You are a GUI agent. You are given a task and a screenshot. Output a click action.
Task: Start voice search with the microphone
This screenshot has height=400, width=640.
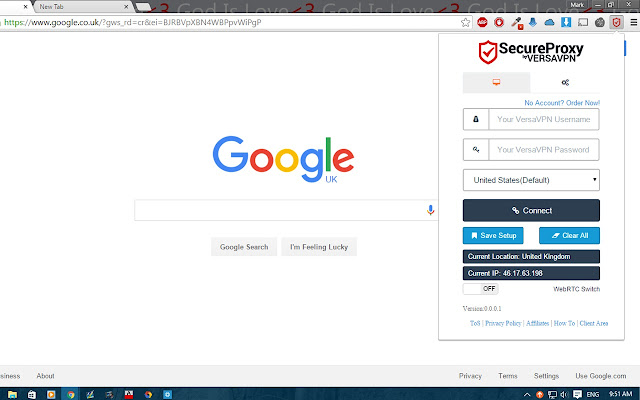pyautogui.click(x=430, y=210)
